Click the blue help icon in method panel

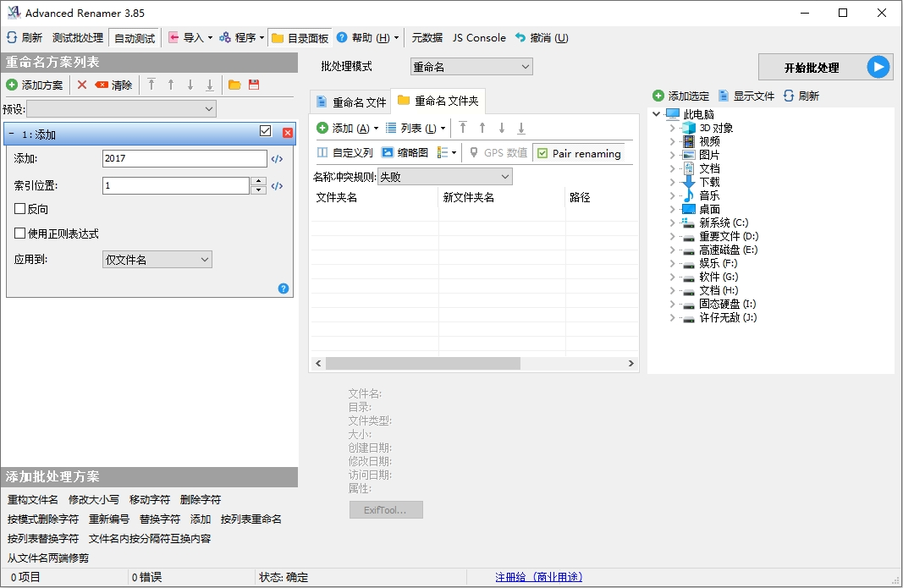[284, 289]
